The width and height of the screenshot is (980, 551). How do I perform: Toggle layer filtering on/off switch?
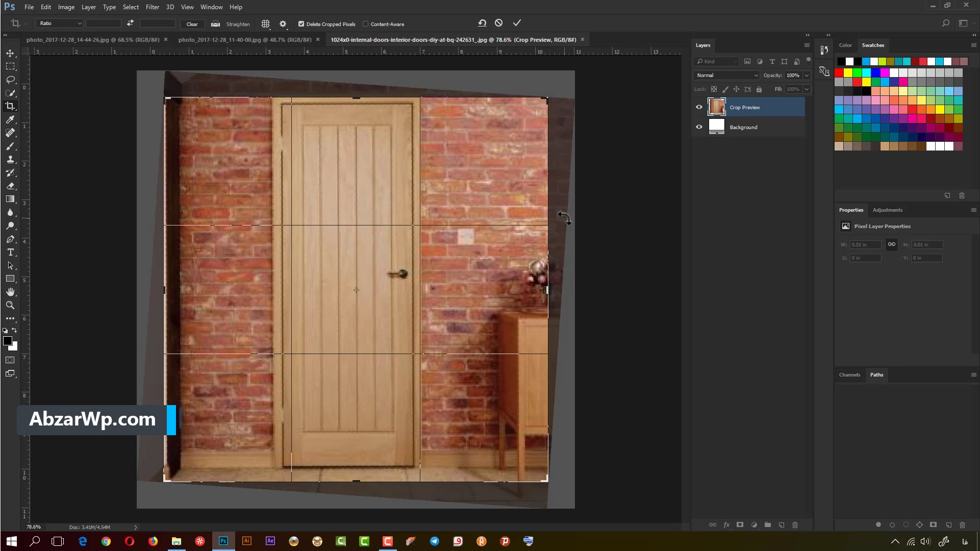tap(809, 60)
